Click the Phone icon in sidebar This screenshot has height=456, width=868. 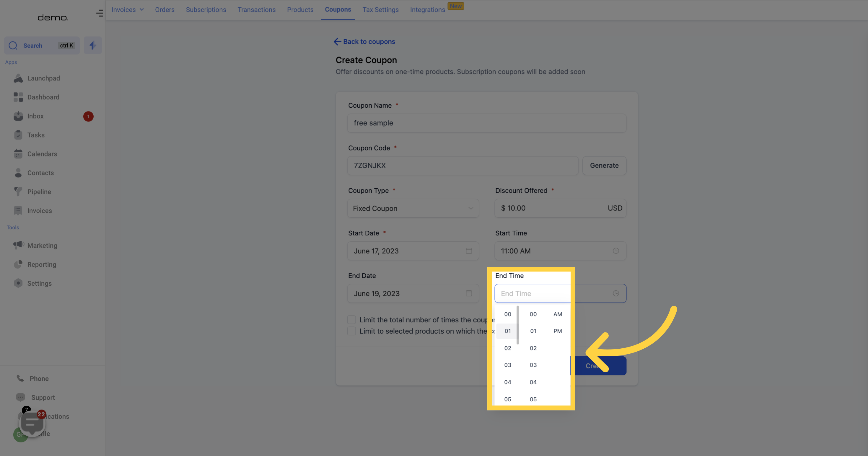[x=20, y=378]
